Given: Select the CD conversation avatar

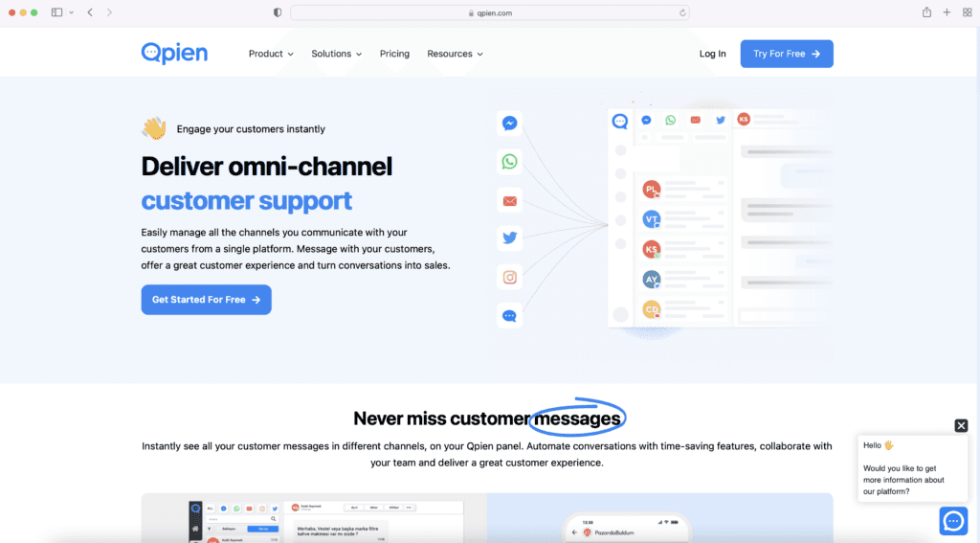Looking at the screenshot, I should tap(651, 309).
